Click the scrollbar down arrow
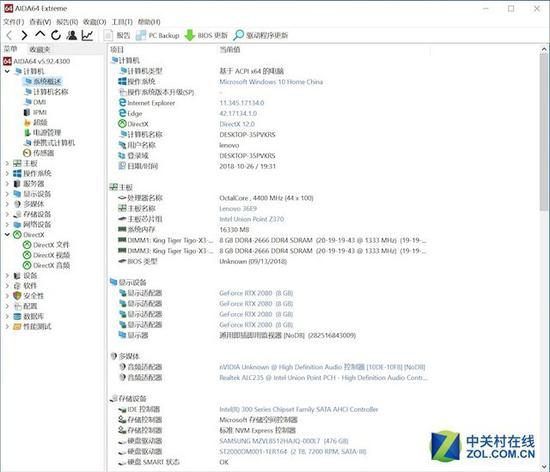The image size is (550, 472). [x=544, y=467]
